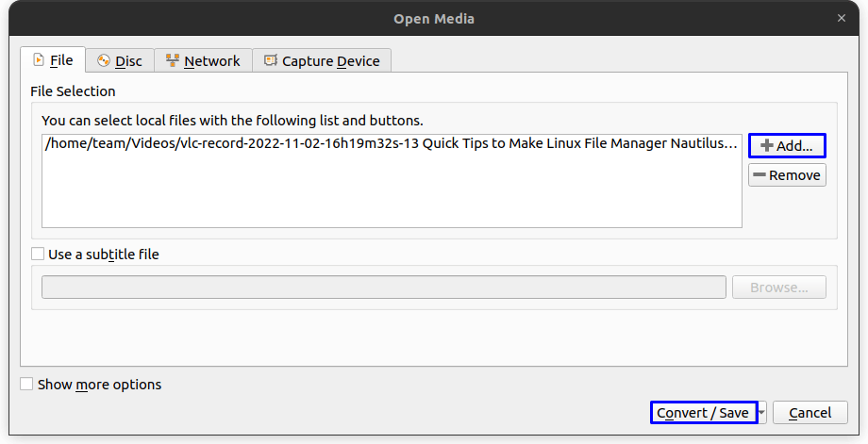Enable the 'Use a subtitle file' checkbox
The image size is (868, 444).
click(39, 255)
